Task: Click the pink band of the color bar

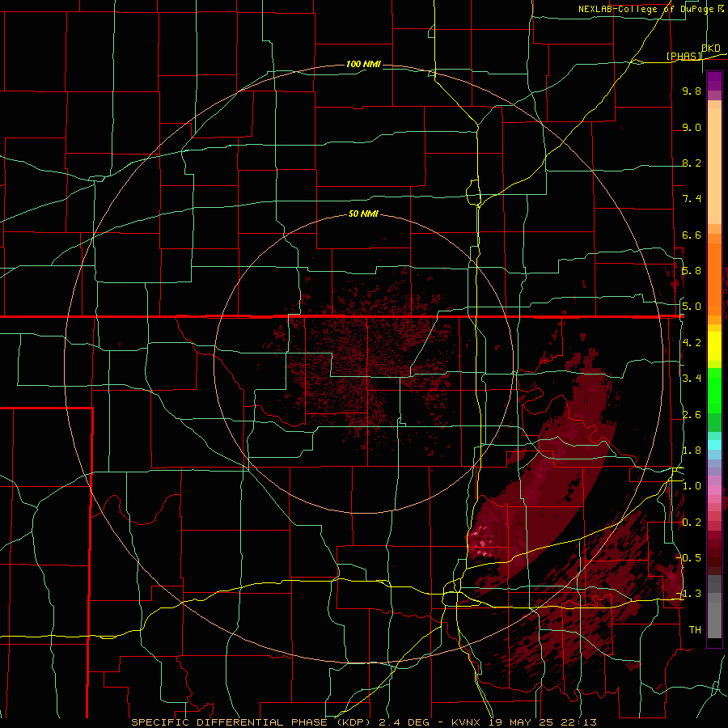Action: [714, 490]
